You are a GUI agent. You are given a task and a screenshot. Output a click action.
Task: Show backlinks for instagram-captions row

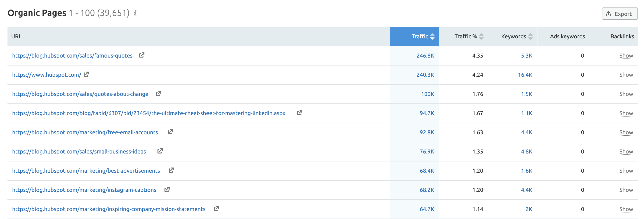click(626, 190)
